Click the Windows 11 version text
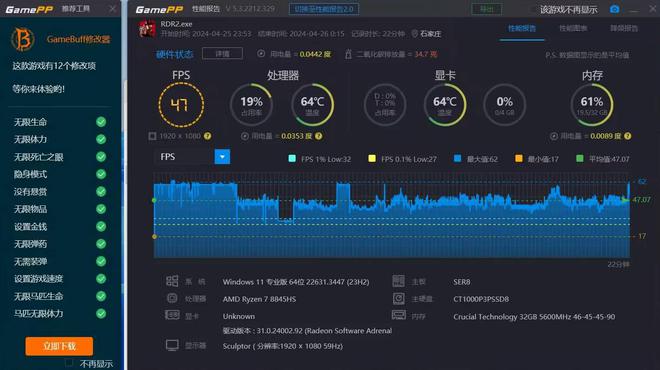This screenshot has width=660, height=370. 296,282
